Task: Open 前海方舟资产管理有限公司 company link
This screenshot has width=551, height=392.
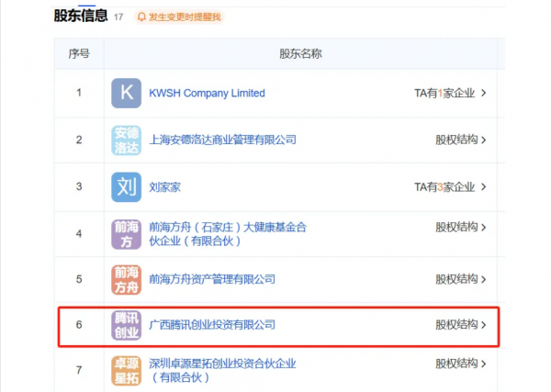Action: pos(212,279)
